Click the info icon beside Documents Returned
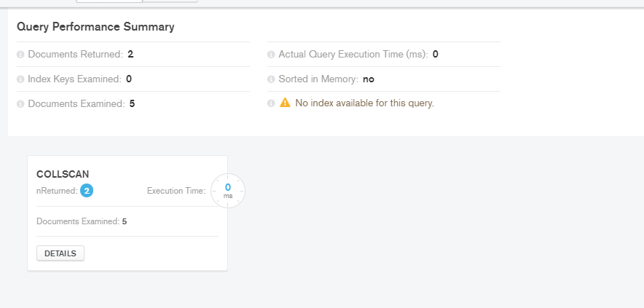This screenshot has width=644, height=308. pyautogui.click(x=20, y=55)
